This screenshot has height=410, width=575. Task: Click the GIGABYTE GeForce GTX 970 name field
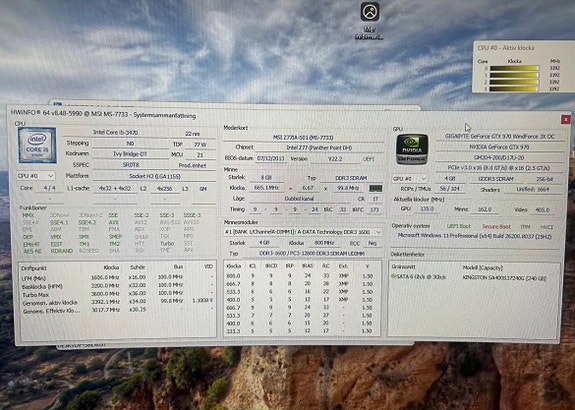pos(500,136)
